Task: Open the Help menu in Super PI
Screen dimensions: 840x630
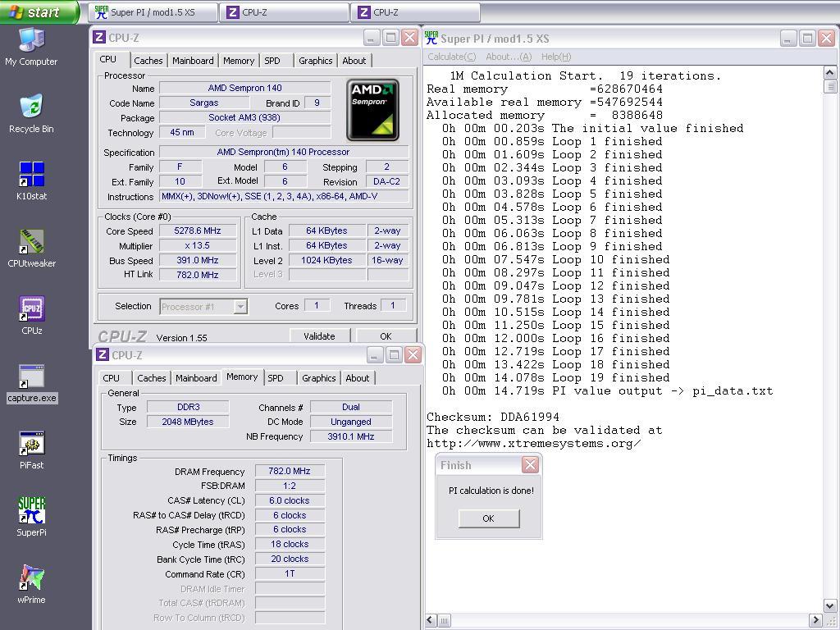Action: pos(556,57)
